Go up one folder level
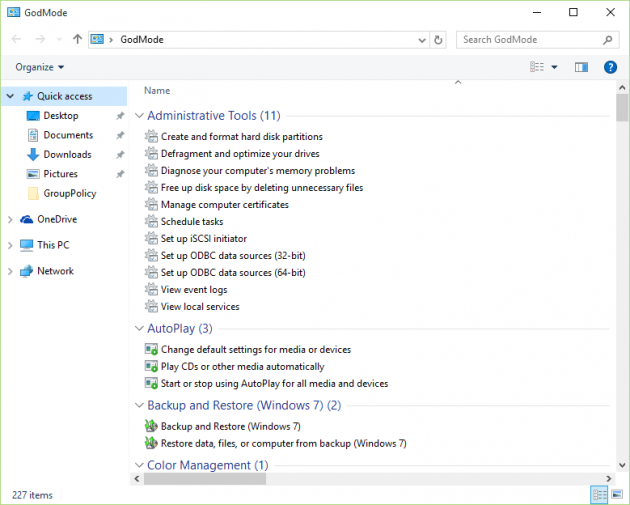This screenshot has height=505, width=630. 78,39
